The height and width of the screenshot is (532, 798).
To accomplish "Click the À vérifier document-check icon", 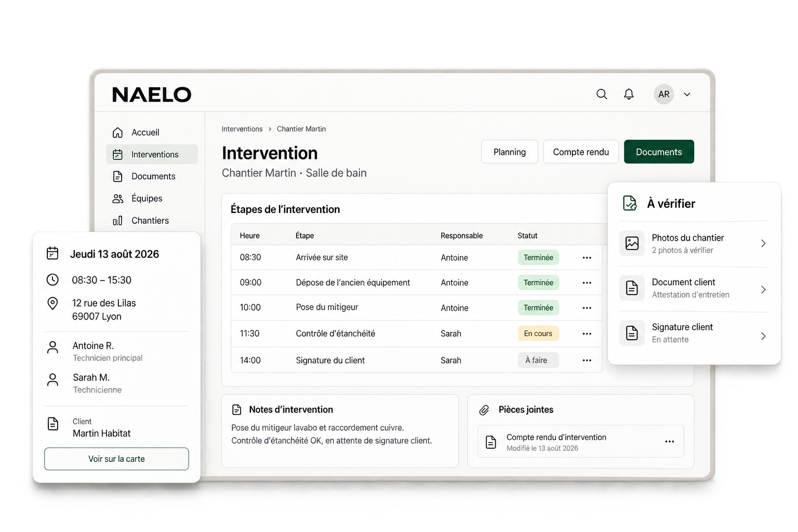I will [630, 203].
